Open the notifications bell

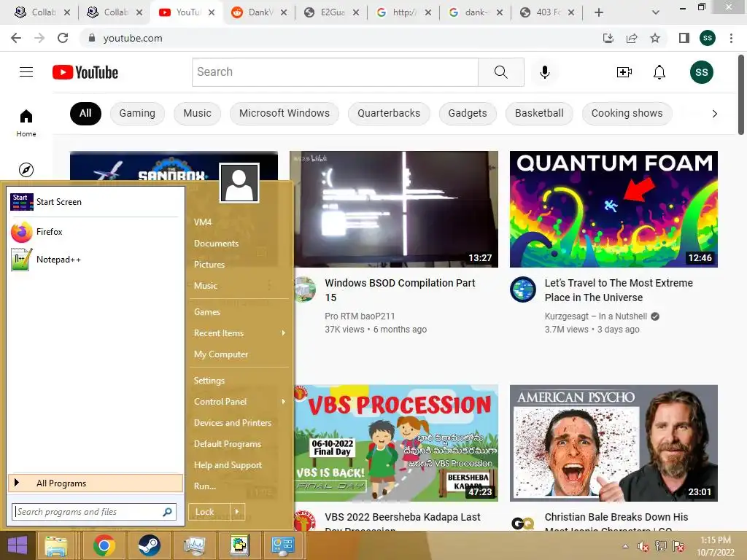point(659,72)
